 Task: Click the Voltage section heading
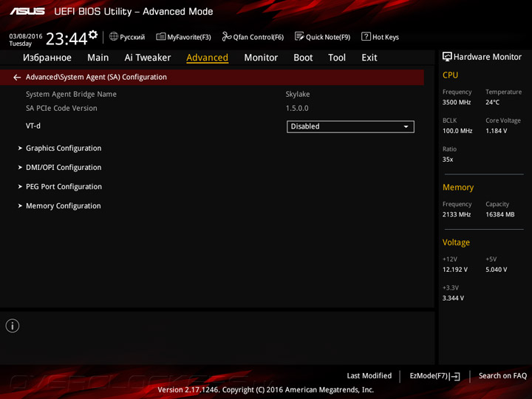coord(456,242)
